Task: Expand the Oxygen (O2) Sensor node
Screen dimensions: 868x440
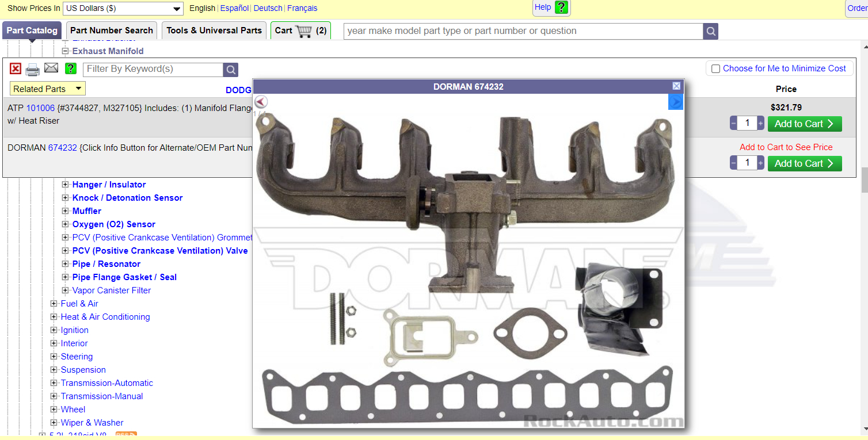Action: pos(65,224)
